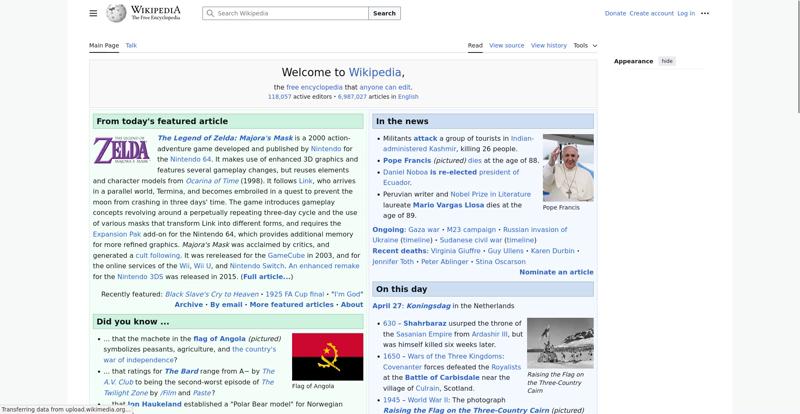Click the Full article... link
Viewport: 800px width, 414px height.
click(267, 277)
